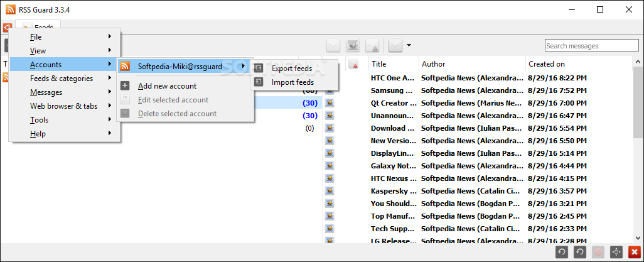This screenshot has height=262, width=644.
Task: Click the message filter envelope toolbar button
Action: (395, 46)
